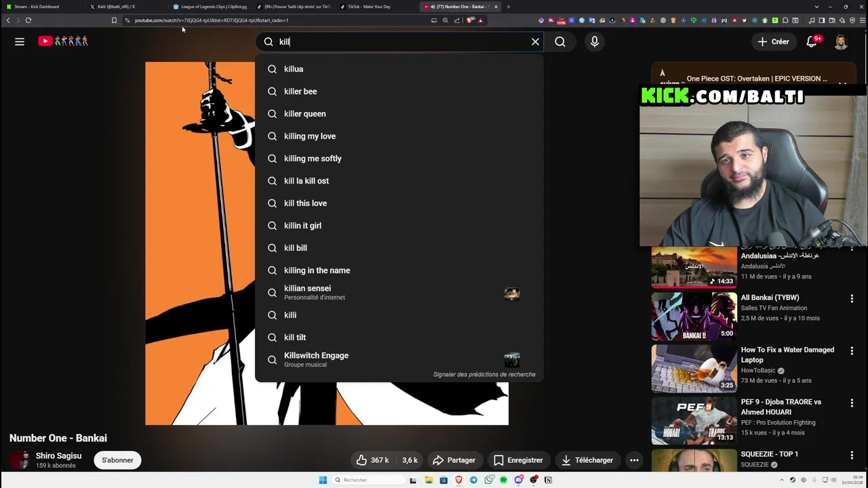Open options menu for PEF 9 video
Image resolution: width=868 pixels, height=488 pixels.
coord(852,403)
